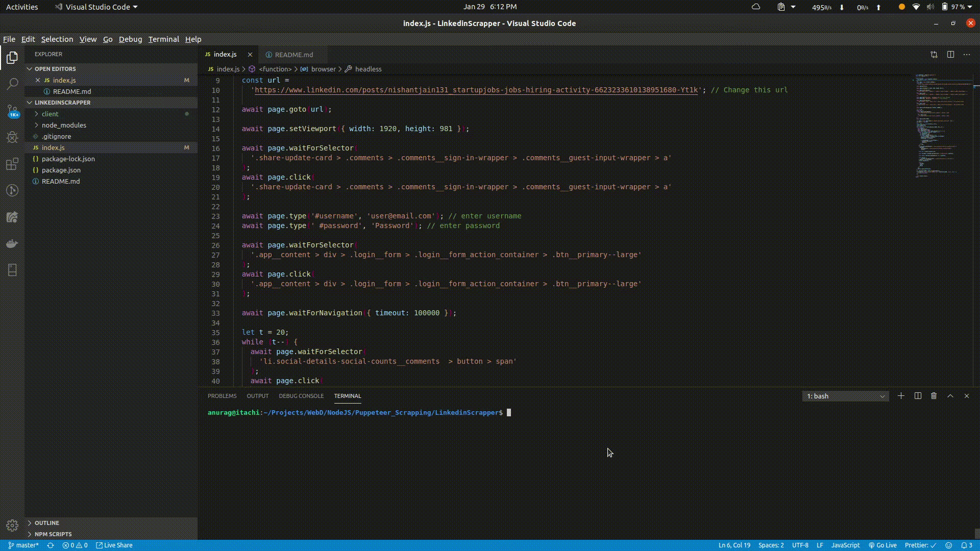Go to line via Ln 6, Col 19
The width and height of the screenshot is (980, 551).
(x=734, y=545)
